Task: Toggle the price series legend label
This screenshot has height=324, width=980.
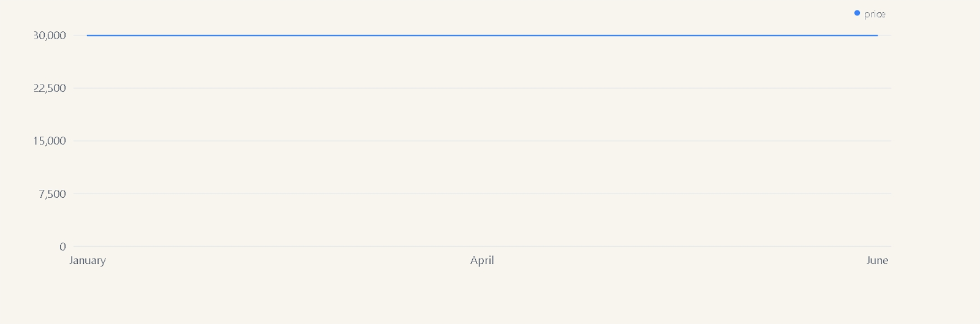Action: point(875,14)
